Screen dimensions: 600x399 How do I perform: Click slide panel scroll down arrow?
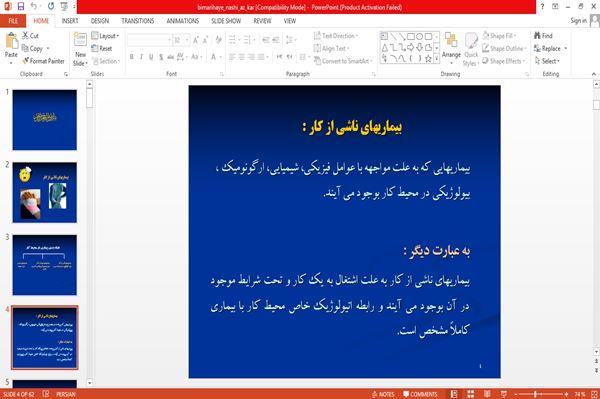[90, 383]
